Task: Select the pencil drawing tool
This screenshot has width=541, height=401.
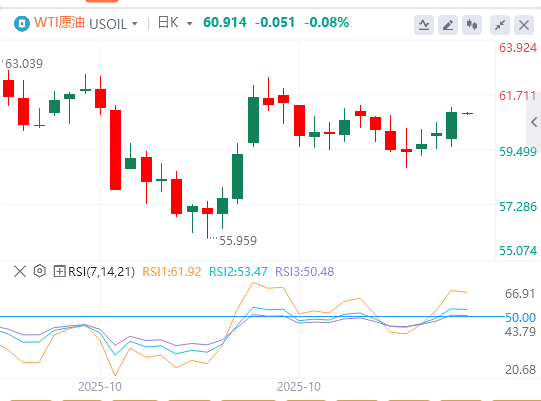Action: point(448,25)
